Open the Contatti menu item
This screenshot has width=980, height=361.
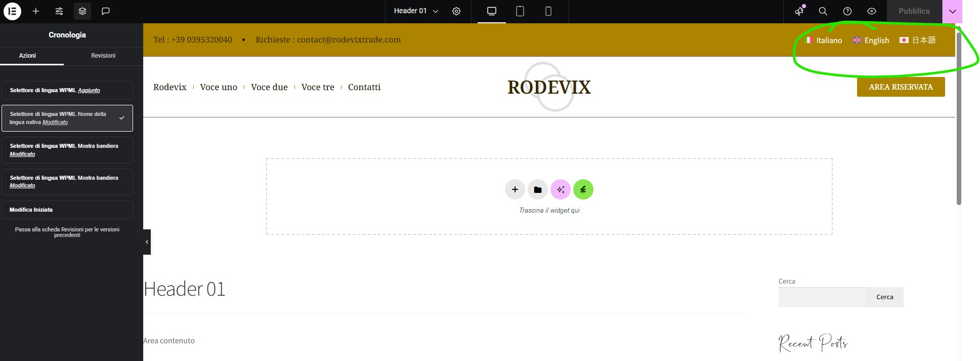[364, 87]
